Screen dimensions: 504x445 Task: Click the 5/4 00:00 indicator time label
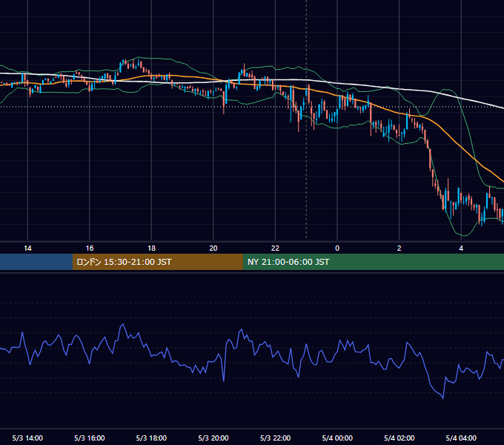(x=337, y=438)
